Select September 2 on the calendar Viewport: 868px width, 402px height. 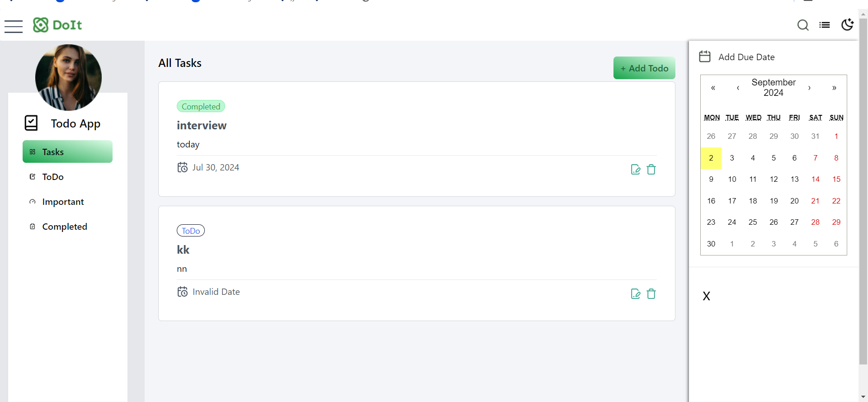pos(711,158)
